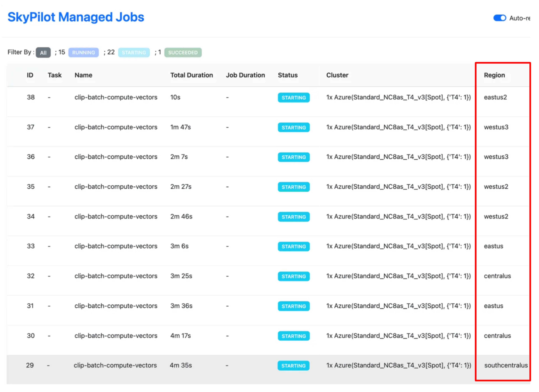Click the southcentralus region cell
Image resolution: width=539 pixels, height=392 pixels.
pos(506,365)
